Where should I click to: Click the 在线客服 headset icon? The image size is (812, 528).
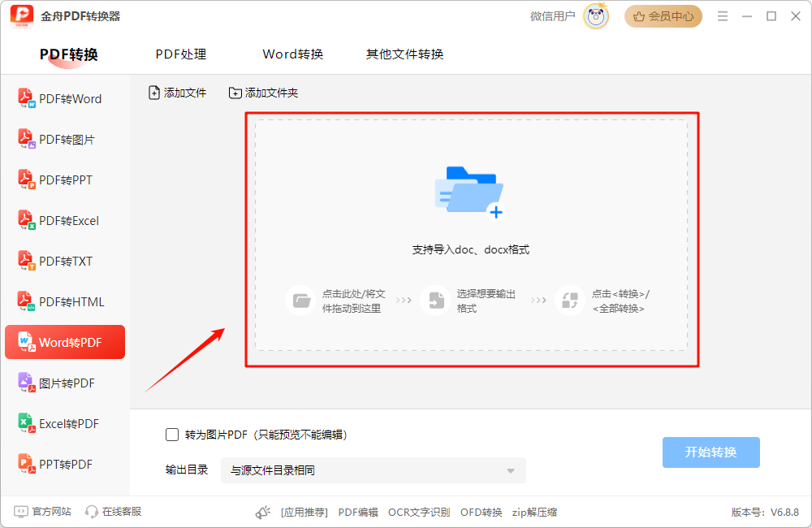click(x=92, y=512)
